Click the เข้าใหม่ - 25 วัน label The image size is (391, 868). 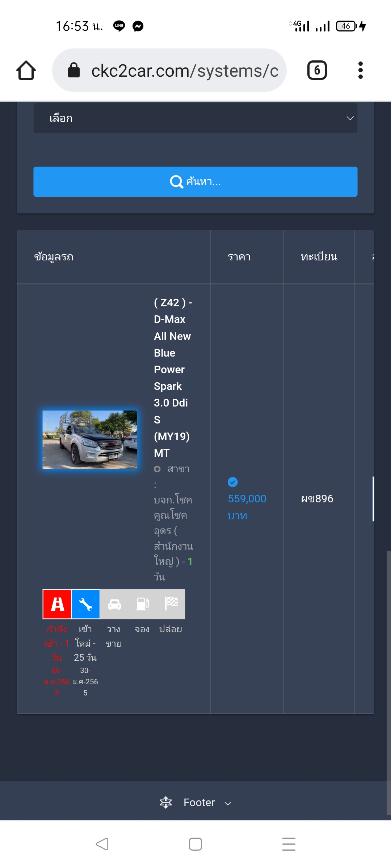click(85, 643)
